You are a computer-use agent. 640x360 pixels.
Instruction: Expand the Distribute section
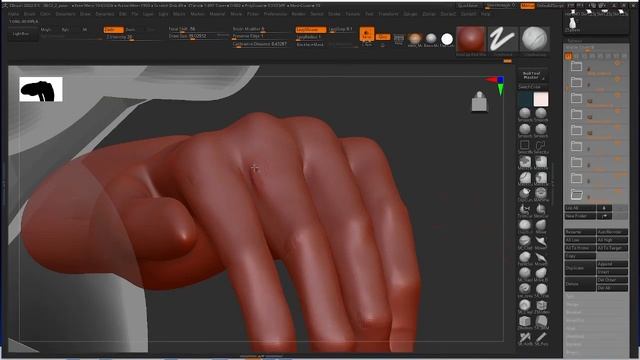coord(575,336)
